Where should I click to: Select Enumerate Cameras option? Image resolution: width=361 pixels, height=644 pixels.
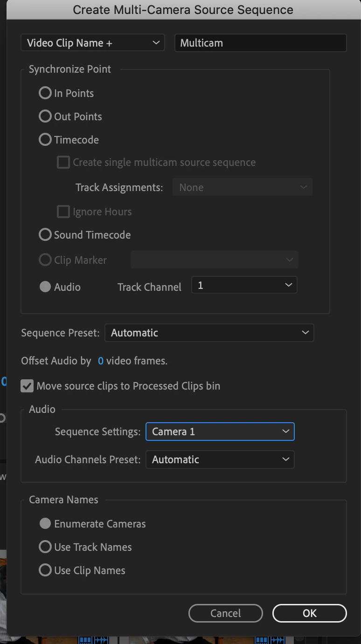[x=45, y=524]
